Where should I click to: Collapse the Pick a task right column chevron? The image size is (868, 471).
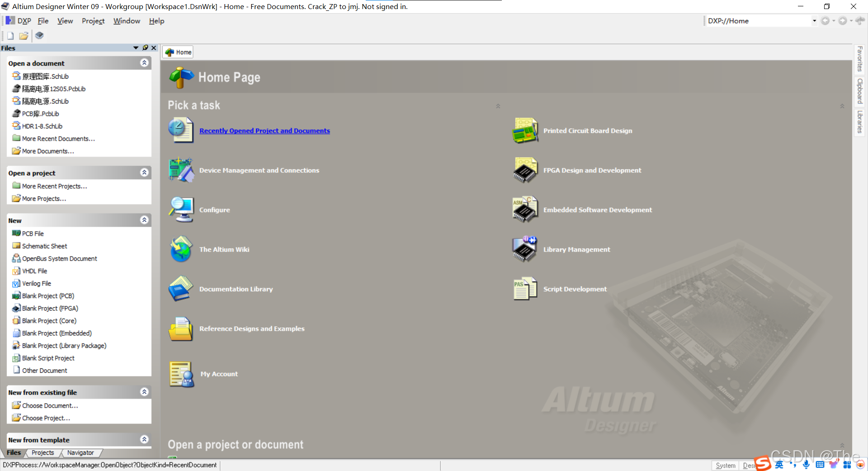click(842, 106)
